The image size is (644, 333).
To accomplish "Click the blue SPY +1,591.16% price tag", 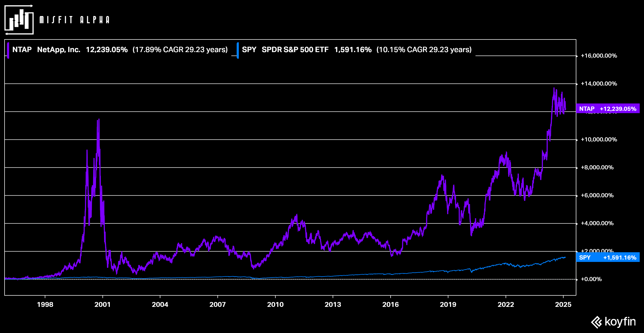I will [x=608, y=257].
